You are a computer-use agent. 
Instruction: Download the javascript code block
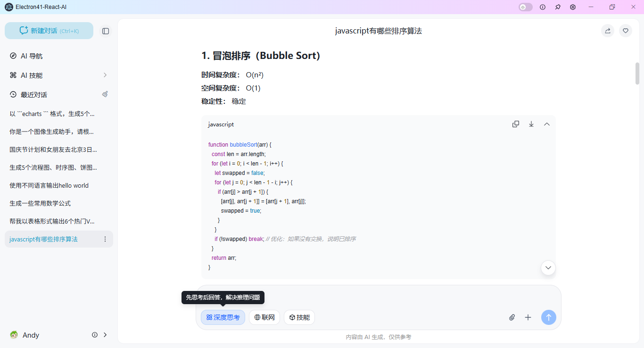pyautogui.click(x=531, y=124)
